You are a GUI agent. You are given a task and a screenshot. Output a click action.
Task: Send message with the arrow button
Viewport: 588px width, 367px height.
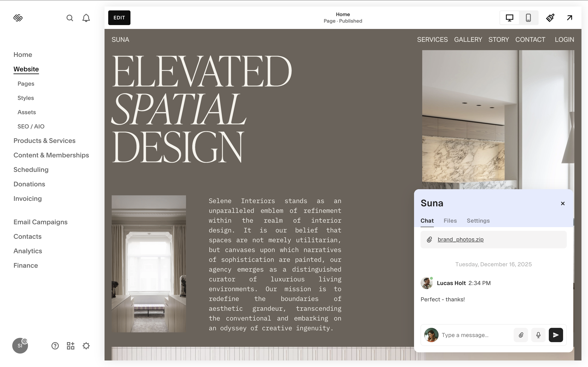tap(556, 335)
